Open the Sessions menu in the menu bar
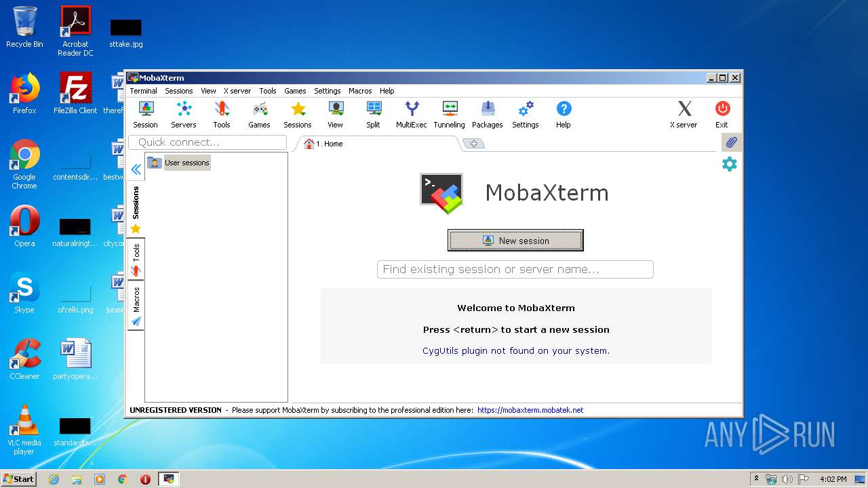The image size is (868, 488). (x=179, y=91)
